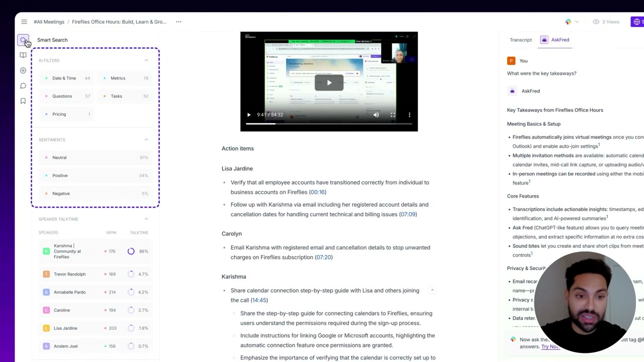Jump to timestamp 07:20 link
Screen dimensions: 644x362
(x=324, y=257)
